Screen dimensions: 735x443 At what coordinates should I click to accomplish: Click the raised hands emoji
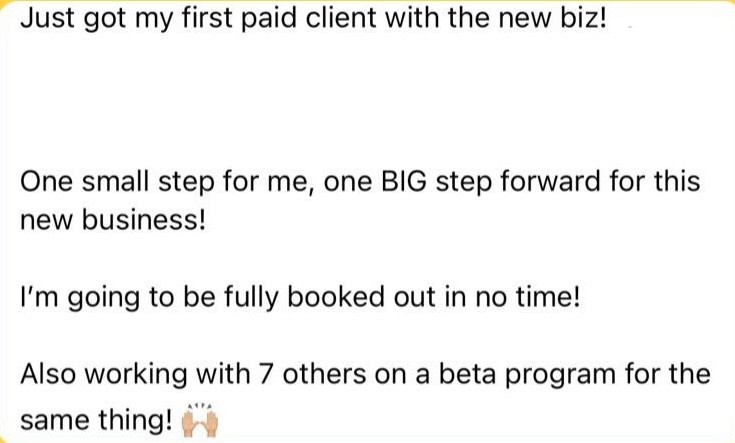pyautogui.click(x=200, y=419)
